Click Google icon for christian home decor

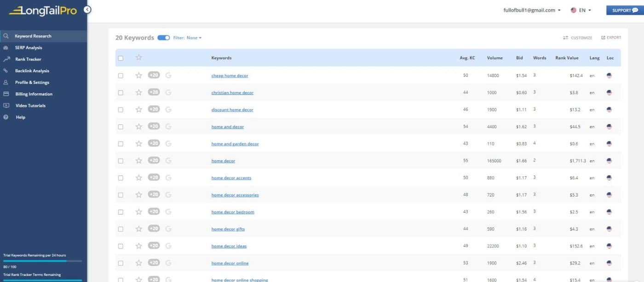point(168,92)
